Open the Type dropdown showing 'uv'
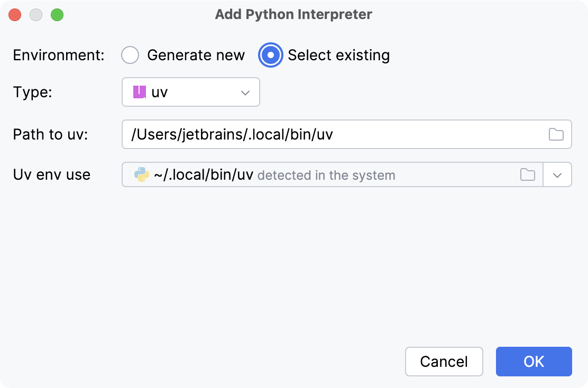588x388 pixels. tap(190, 91)
